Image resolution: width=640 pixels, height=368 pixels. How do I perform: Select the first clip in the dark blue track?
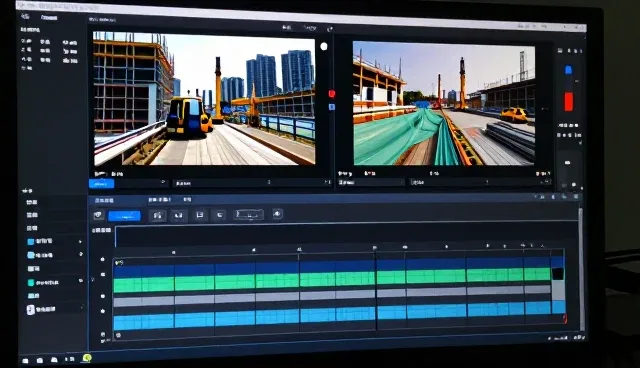144,270
